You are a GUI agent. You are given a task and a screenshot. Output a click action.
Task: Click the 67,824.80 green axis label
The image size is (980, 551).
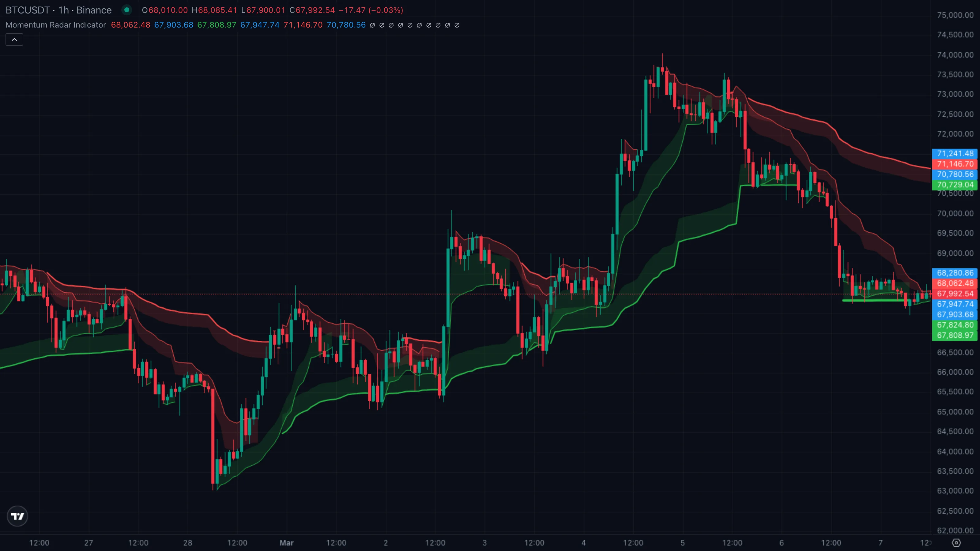coord(955,325)
